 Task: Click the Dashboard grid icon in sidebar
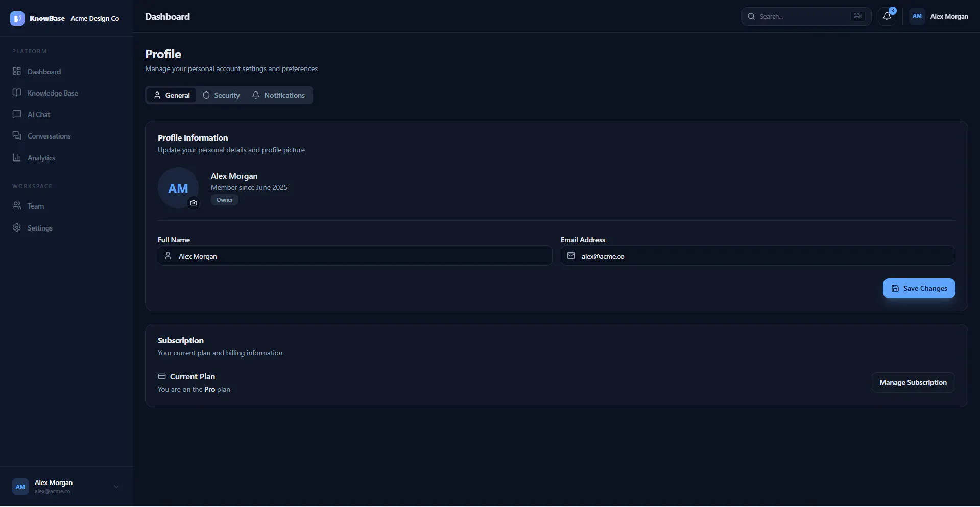(17, 71)
